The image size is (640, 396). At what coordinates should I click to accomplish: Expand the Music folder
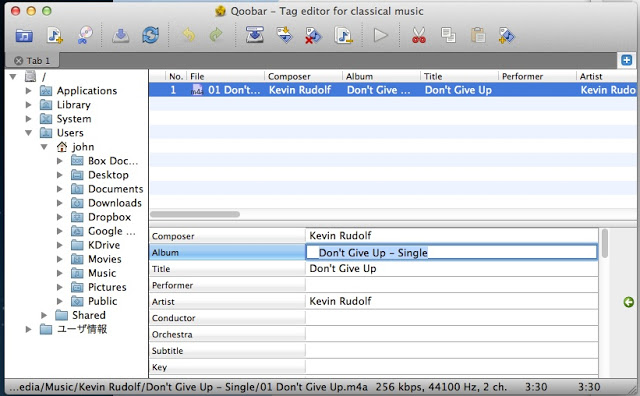pyautogui.click(x=60, y=273)
